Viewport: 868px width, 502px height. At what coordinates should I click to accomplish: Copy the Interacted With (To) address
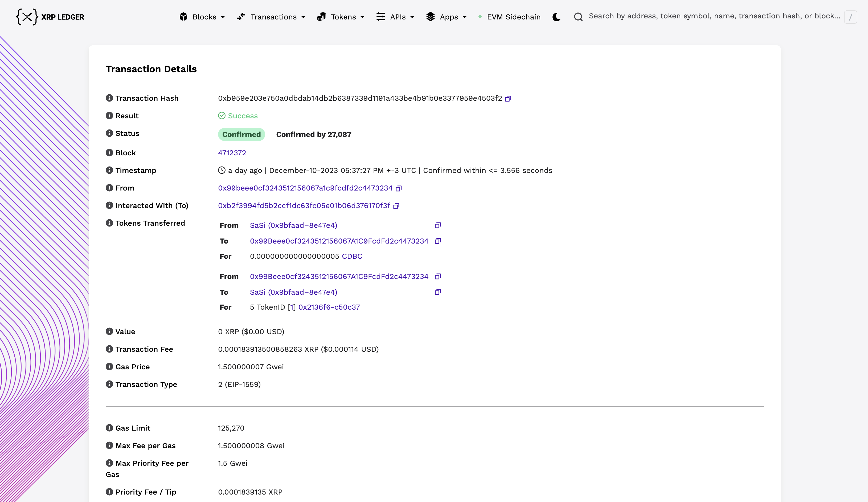coord(396,206)
